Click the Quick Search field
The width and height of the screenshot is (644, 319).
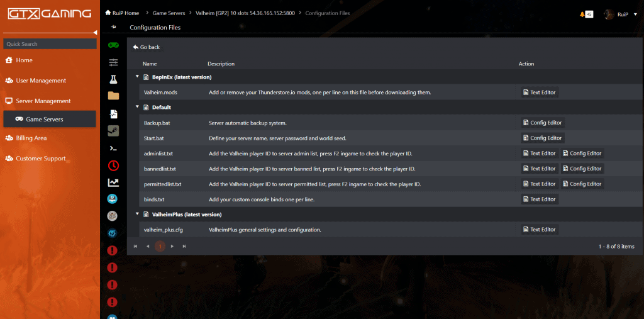click(x=49, y=44)
